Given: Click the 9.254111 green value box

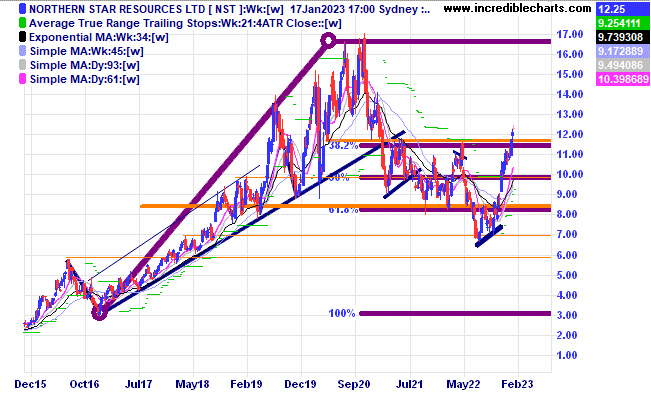Looking at the screenshot, I should [622, 23].
